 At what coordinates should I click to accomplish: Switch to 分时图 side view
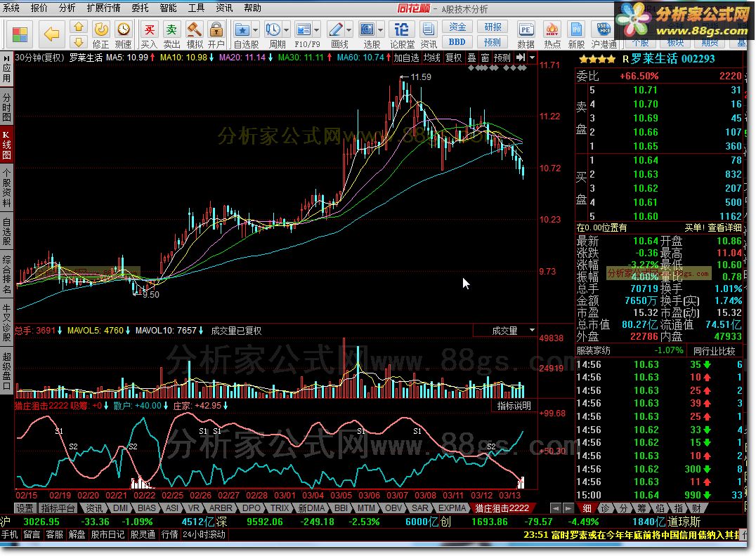(x=6, y=107)
